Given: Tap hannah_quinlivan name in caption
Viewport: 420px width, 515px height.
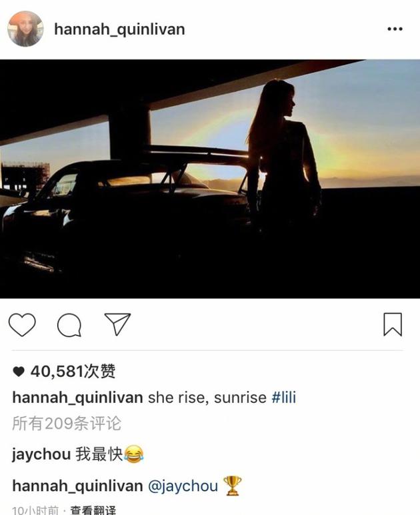Looking at the screenshot, I should point(77,398).
